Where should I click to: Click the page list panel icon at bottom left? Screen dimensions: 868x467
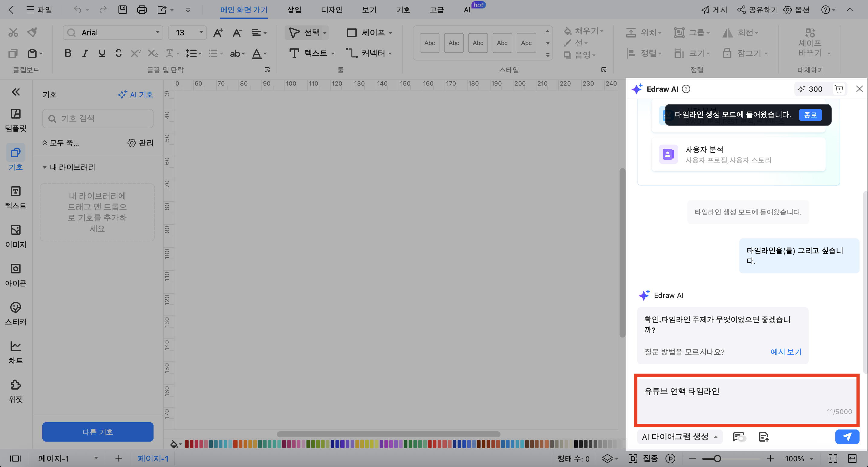15,458
